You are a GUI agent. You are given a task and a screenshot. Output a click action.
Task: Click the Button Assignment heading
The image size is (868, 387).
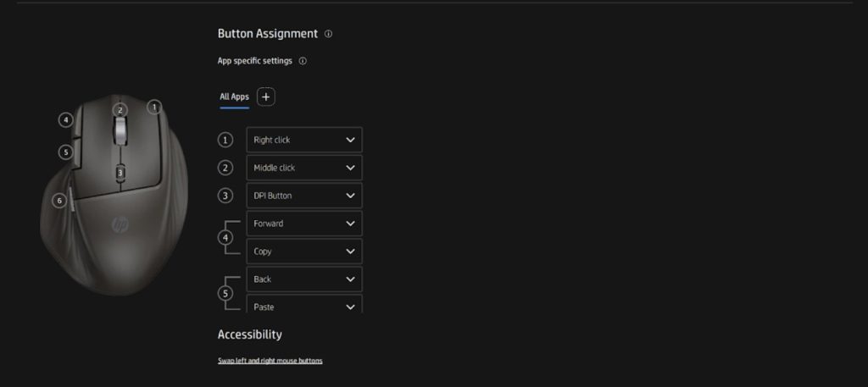[267, 34]
